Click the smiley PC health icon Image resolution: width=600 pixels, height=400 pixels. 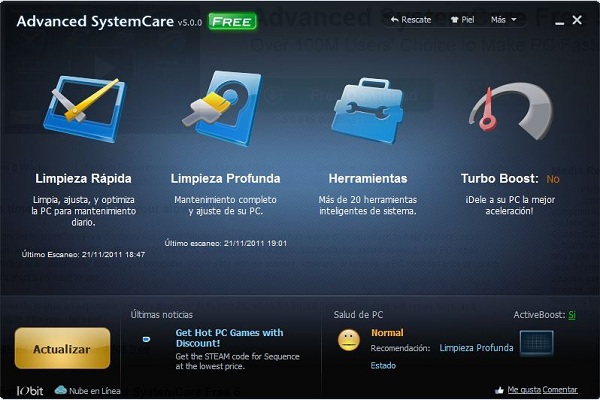349,340
